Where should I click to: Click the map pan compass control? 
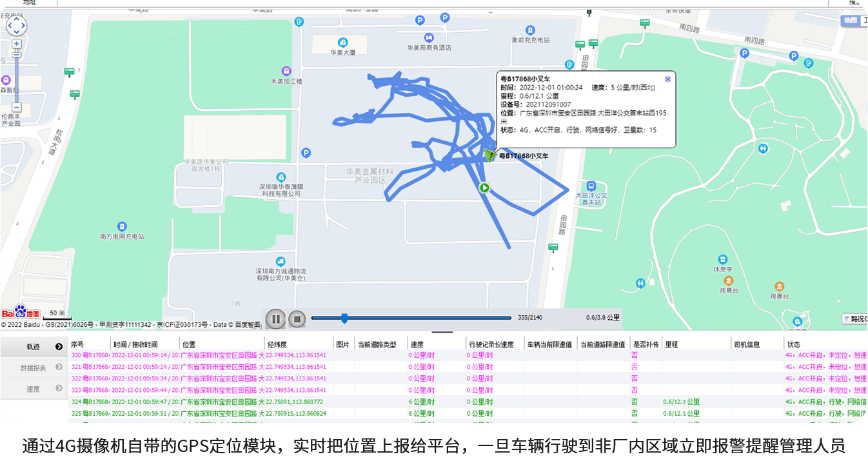pyautogui.click(x=15, y=26)
